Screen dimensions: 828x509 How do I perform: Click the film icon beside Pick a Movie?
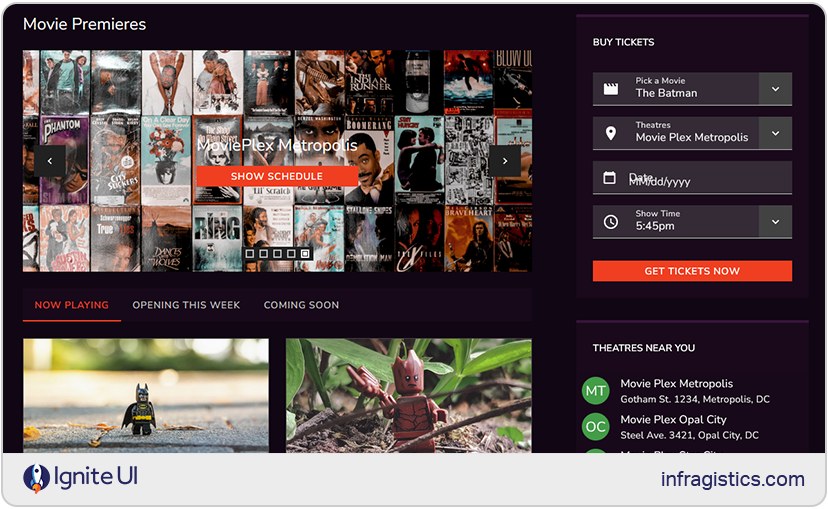pos(610,88)
